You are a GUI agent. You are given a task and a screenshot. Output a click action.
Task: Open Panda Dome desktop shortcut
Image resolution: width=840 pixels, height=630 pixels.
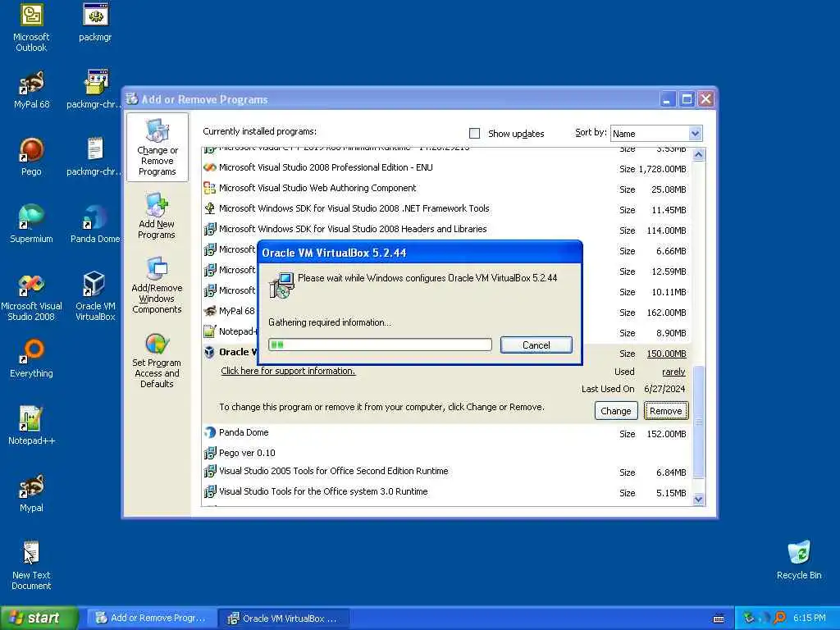pos(95,225)
